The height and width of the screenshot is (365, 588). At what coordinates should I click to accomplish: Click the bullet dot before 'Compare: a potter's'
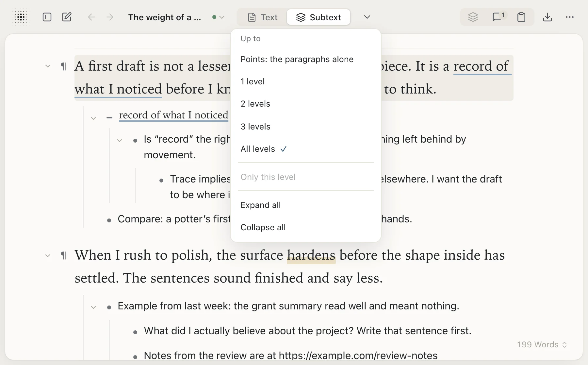tap(109, 220)
